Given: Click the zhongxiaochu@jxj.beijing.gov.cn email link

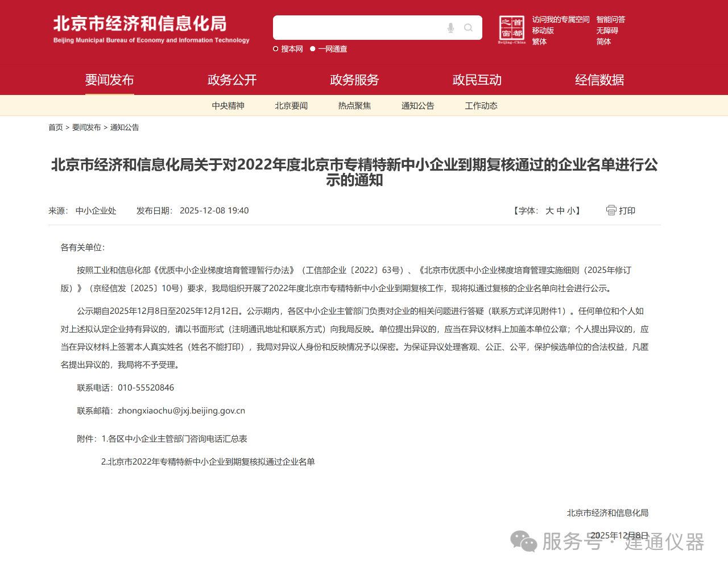Looking at the screenshot, I should tap(182, 410).
